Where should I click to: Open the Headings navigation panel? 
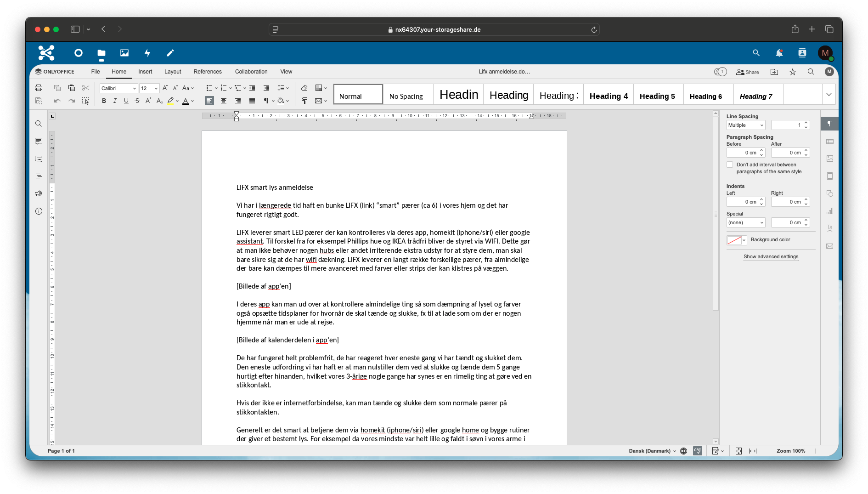[x=39, y=176]
